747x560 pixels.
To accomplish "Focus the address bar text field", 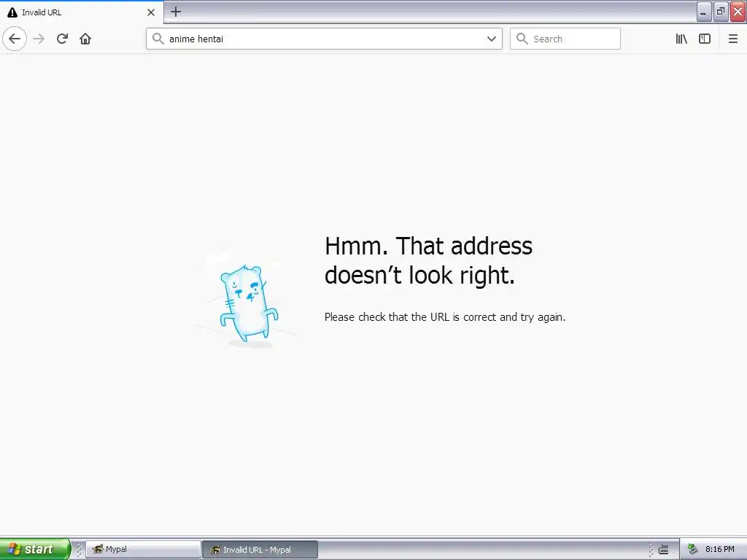I will point(324,39).
